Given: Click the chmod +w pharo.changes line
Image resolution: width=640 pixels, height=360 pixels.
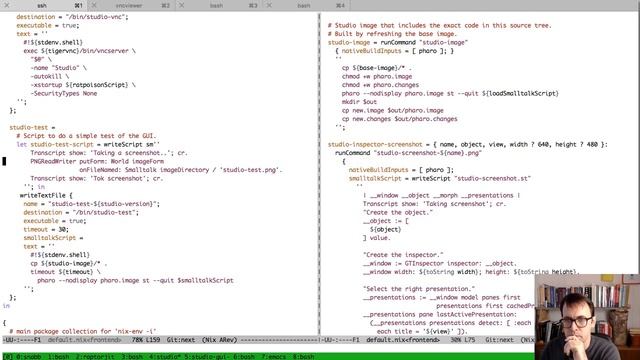Looking at the screenshot, I should click(380, 85).
